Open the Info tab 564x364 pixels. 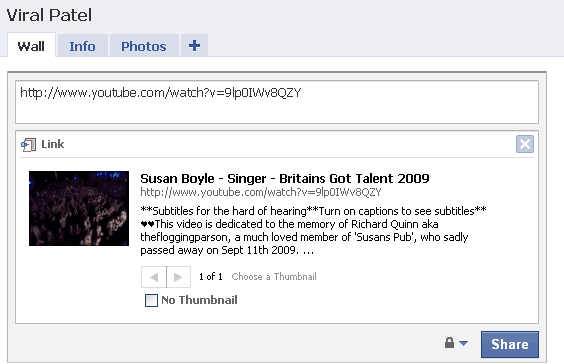(82, 46)
